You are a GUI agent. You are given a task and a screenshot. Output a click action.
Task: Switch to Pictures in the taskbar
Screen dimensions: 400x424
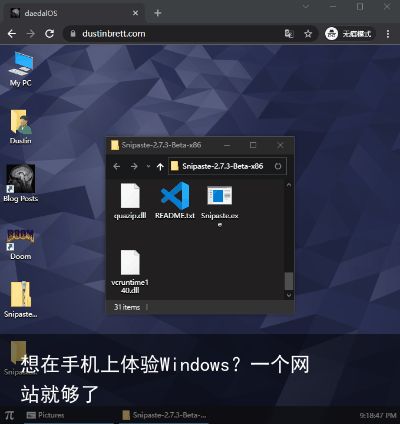(68, 415)
